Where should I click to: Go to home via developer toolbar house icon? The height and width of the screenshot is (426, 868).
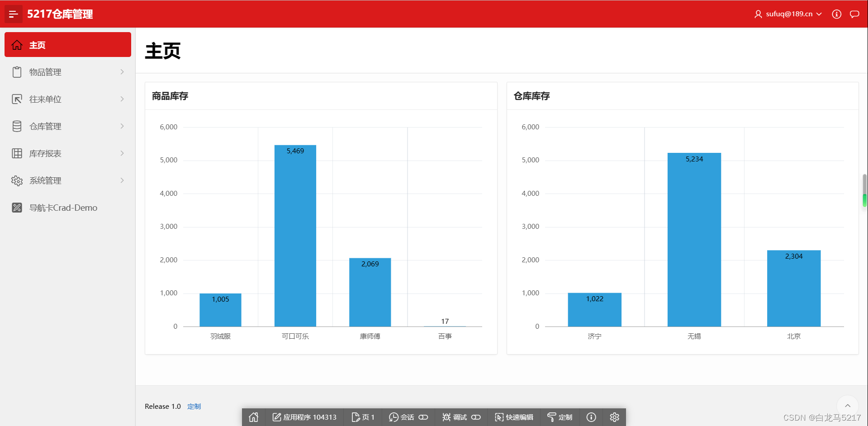pos(254,417)
